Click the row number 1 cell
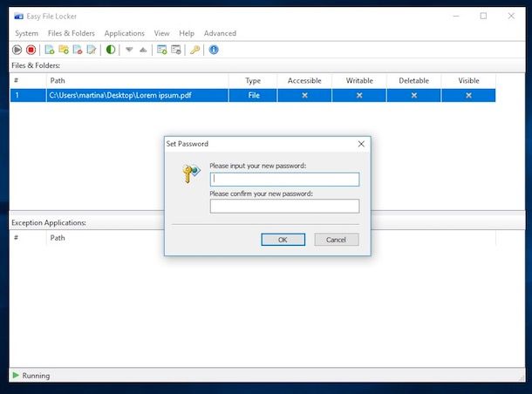This screenshot has height=394, width=532. 28,95
